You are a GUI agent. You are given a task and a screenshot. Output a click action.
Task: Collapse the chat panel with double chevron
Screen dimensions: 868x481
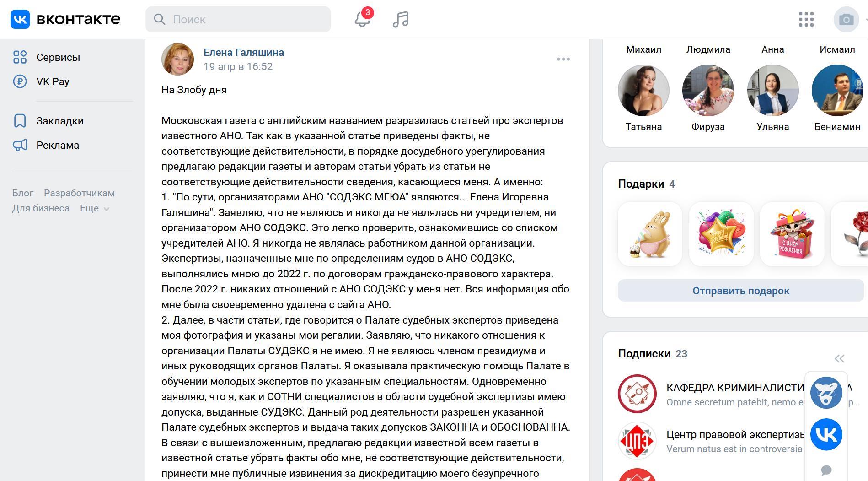(839, 358)
